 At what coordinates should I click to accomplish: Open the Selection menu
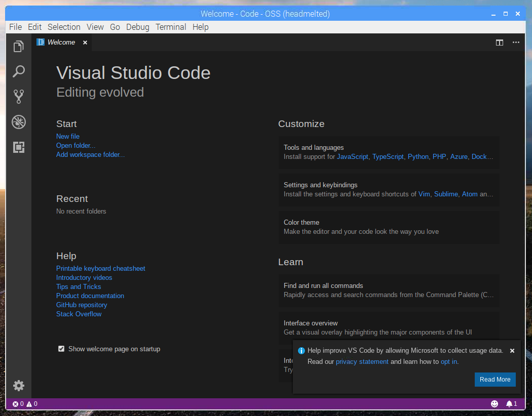click(x=64, y=27)
